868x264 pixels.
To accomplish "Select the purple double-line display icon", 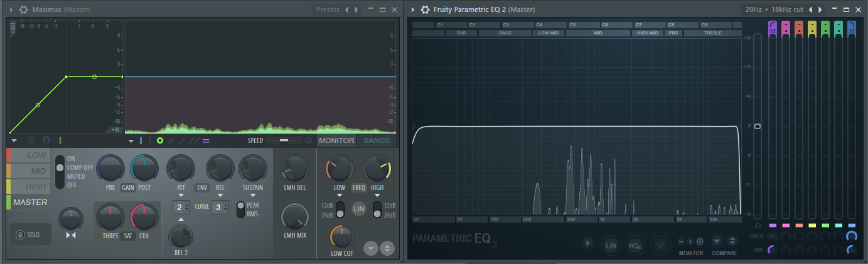I will click(x=206, y=140).
